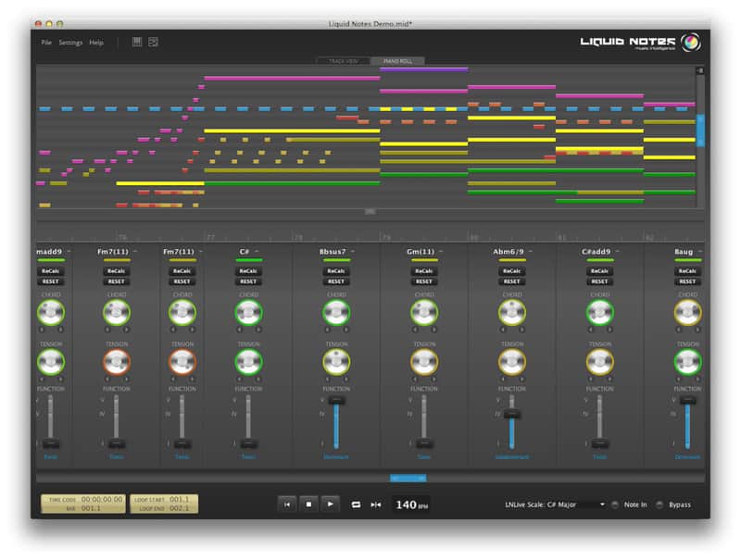
Task: Click the Gm(11) chord dial knob
Action: (424, 313)
